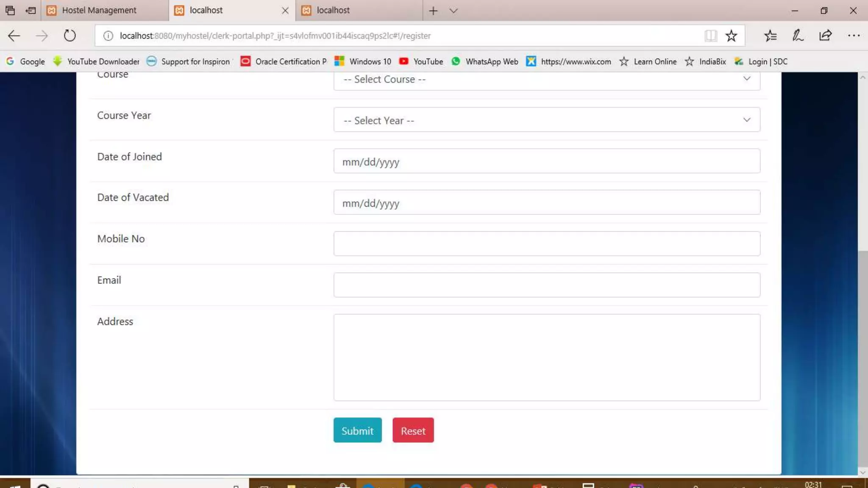Expand the tab previews chevron

pyautogui.click(x=453, y=11)
